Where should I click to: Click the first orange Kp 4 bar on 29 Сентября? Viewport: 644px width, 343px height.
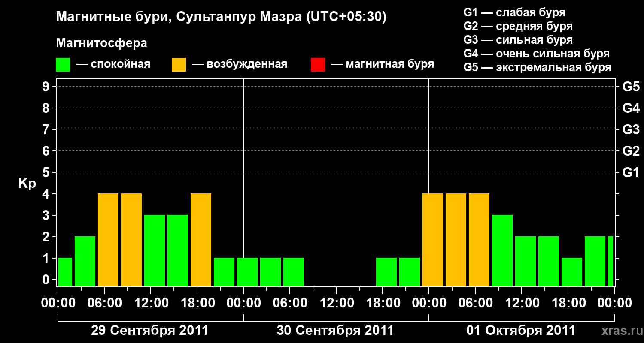(108, 240)
